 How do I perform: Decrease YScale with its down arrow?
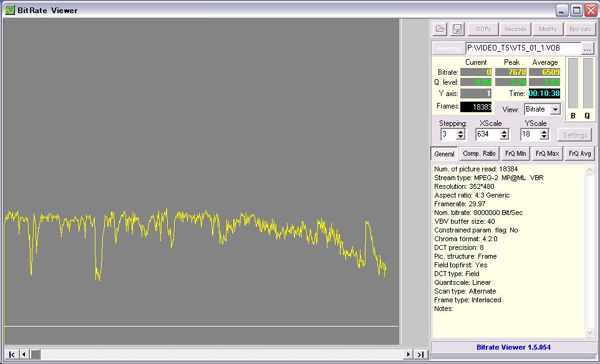coord(544,137)
